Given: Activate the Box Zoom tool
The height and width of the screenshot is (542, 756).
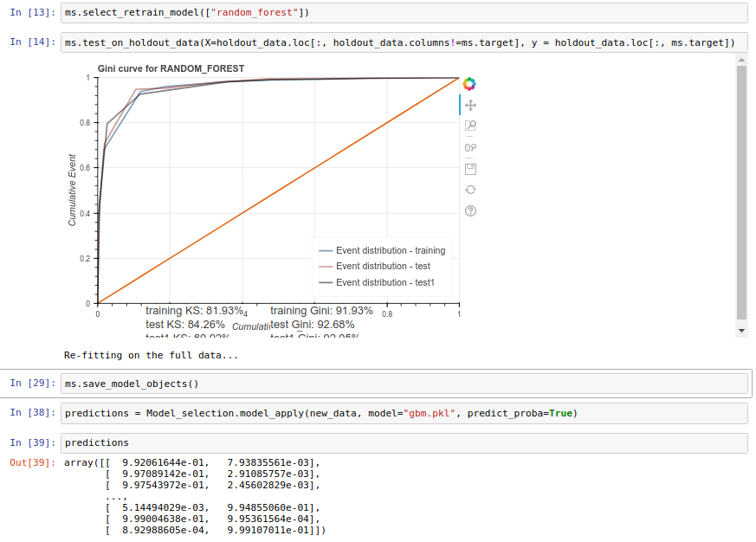Looking at the screenshot, I should (x=470, y=125).
